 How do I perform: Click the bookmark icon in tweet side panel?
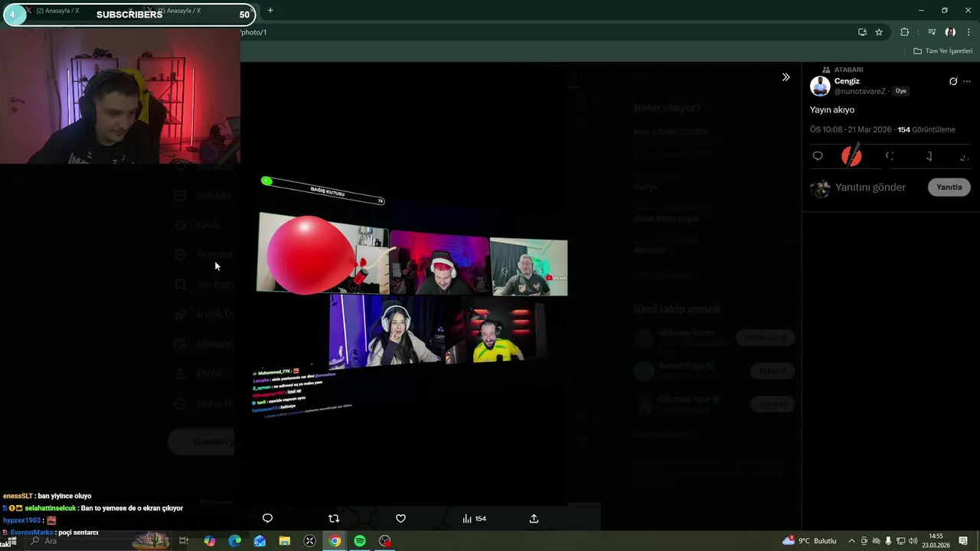point(929,156)
